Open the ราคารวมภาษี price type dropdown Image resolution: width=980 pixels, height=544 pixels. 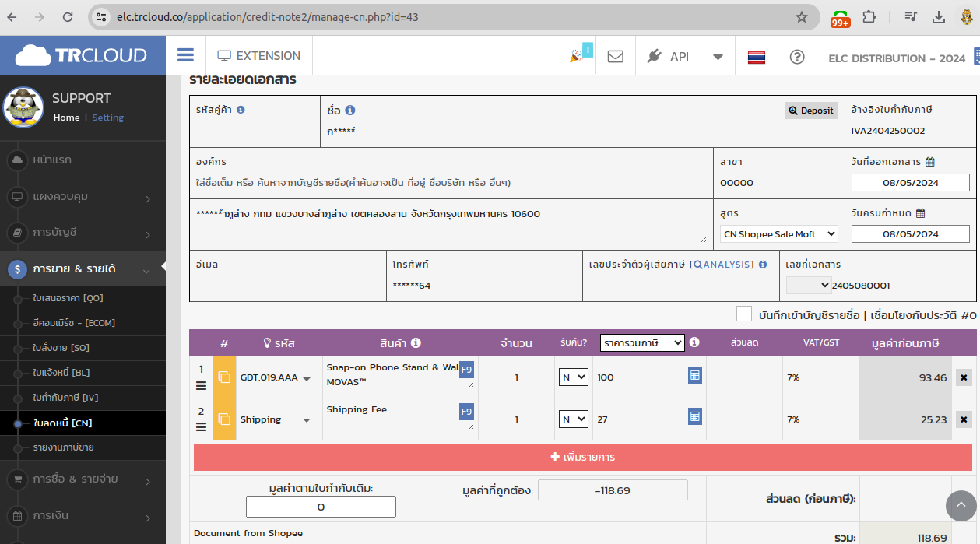tap(642, 342)
